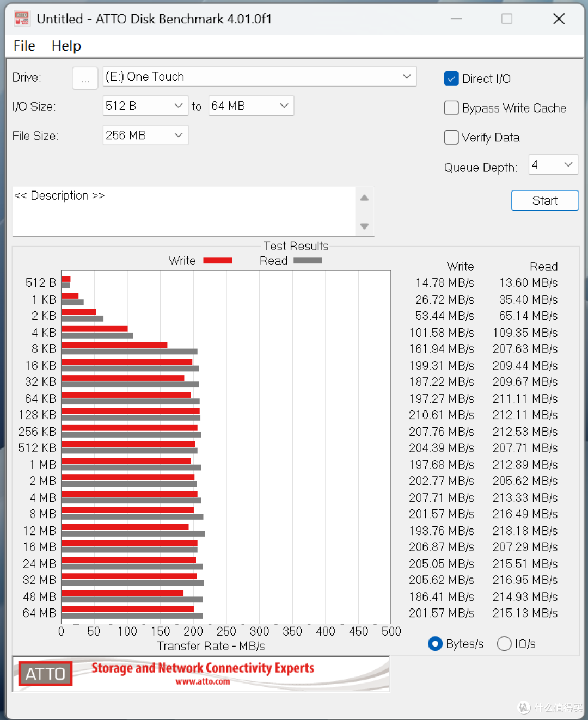Click read value 207.63 MB/s
The image size is (588, 720).
tap(525, 349)
